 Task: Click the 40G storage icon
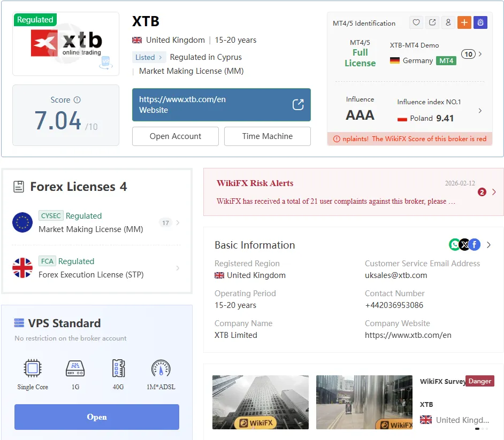[118, 368]
